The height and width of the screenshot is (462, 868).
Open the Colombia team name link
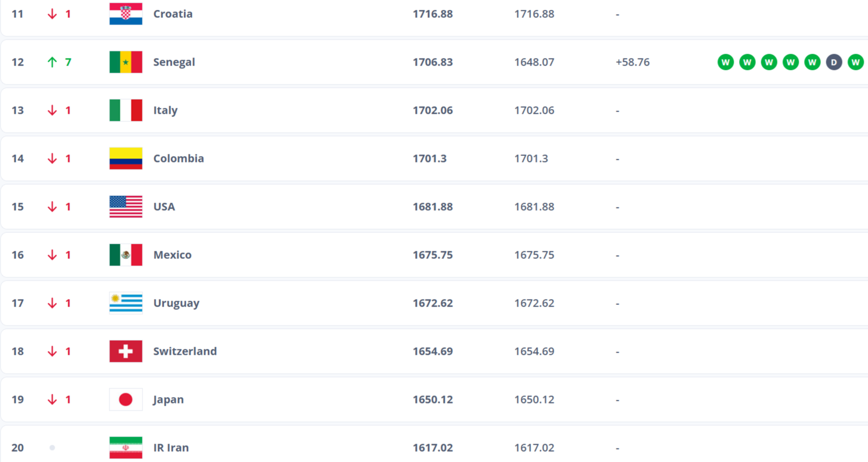tap(178, 159)
